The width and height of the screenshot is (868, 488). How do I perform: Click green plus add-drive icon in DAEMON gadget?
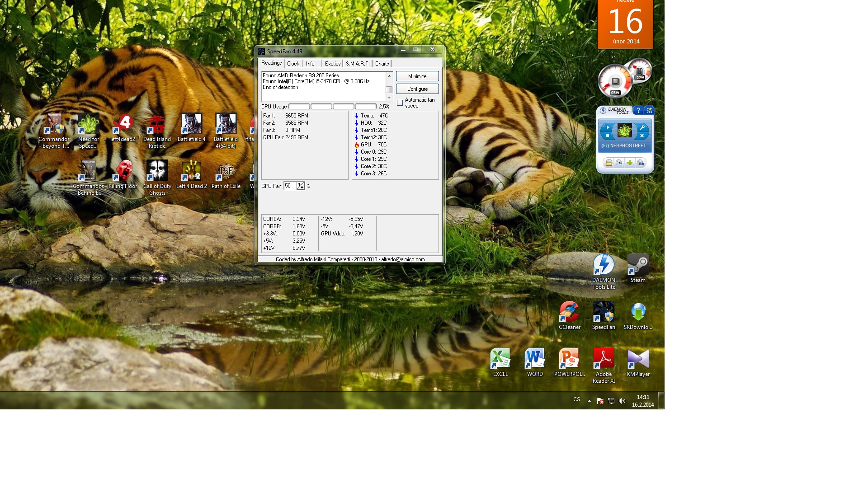tap(630, 163)
